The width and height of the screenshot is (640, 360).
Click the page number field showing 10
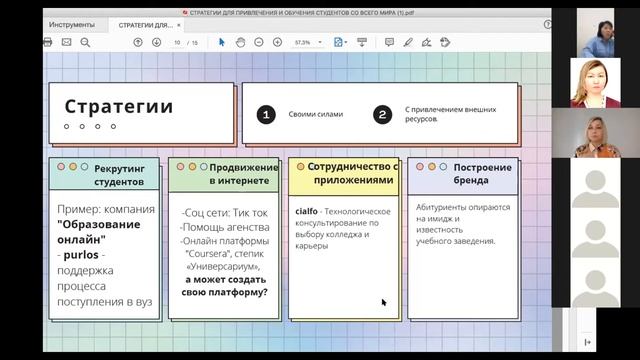click(x=178, y=42)
